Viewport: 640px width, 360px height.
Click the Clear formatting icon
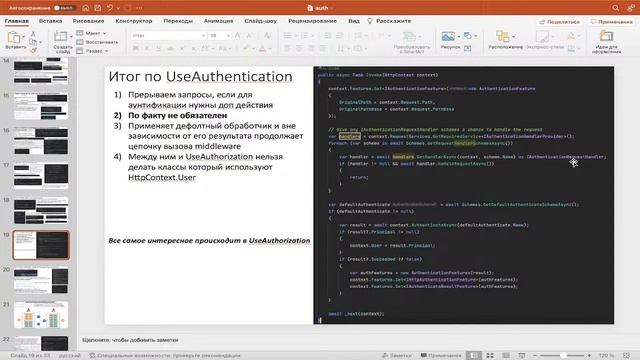(268, 36)
